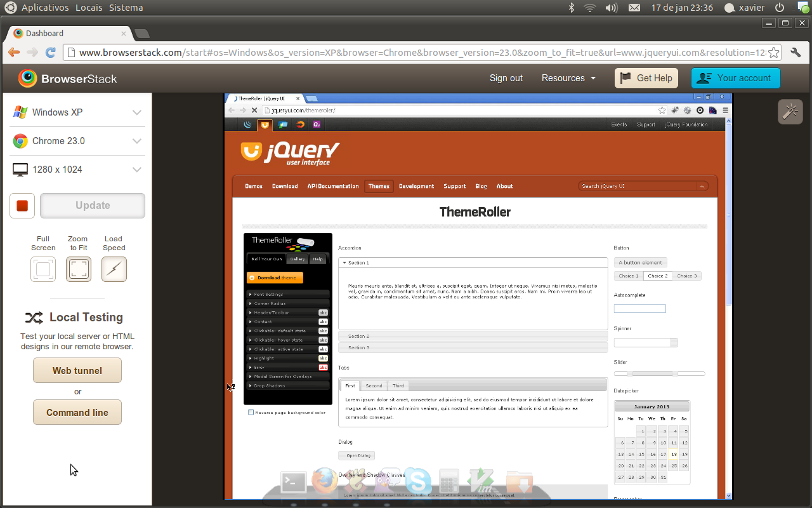Bookmark page with star icon
The height and width of the screenshot is (508, 812).
click(773, 53)
